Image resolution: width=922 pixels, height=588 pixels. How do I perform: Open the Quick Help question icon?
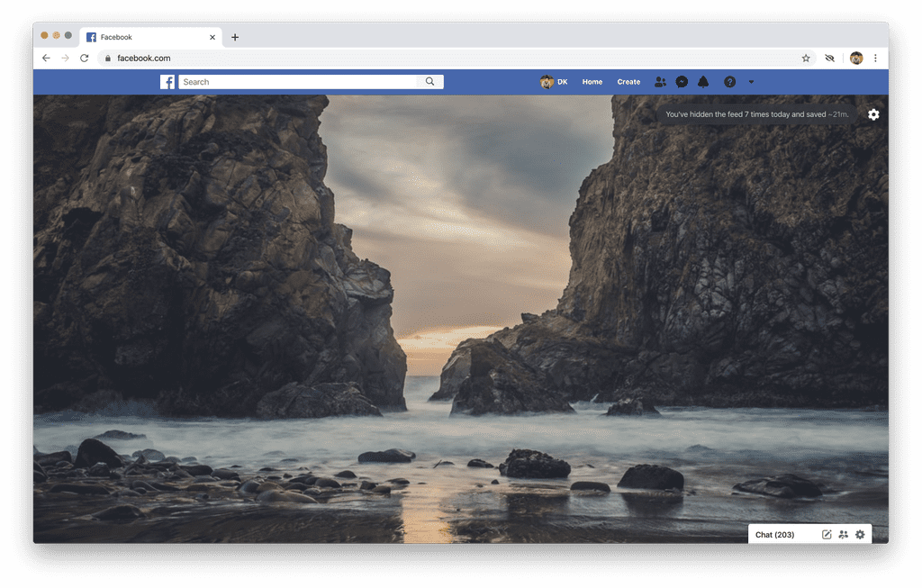729,82
